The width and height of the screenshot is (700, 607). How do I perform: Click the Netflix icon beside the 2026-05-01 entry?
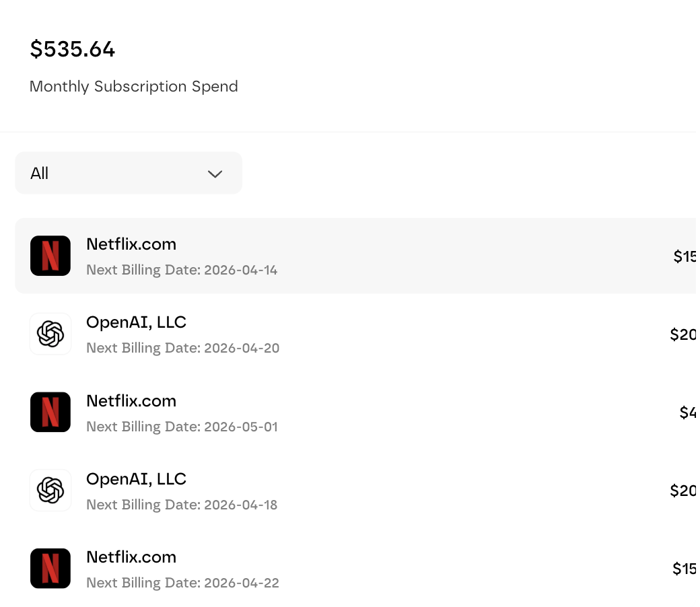(50, 412)
